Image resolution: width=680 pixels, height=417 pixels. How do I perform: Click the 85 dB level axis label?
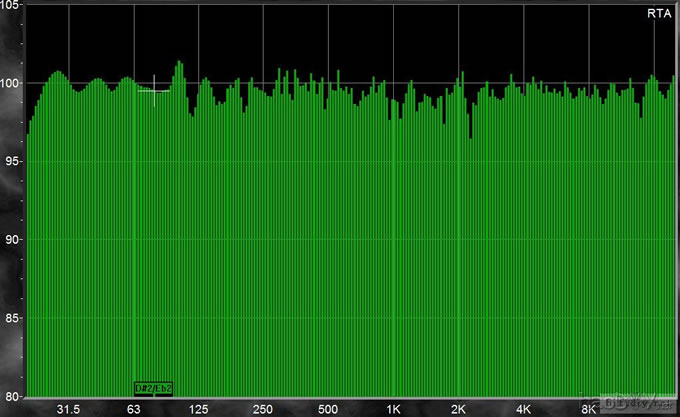11,317
